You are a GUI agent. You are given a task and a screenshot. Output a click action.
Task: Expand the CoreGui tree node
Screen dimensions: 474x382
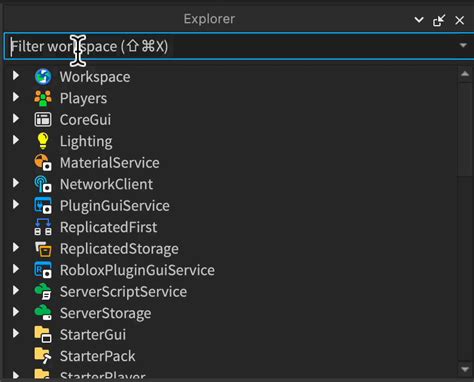pyautogui.click(x=16, y=118)
